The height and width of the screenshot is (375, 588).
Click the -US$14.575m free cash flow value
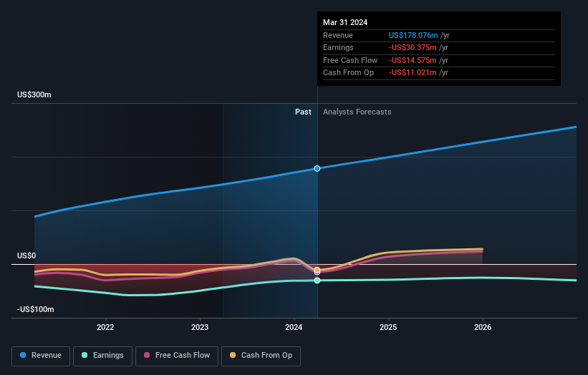pos(413,60)
